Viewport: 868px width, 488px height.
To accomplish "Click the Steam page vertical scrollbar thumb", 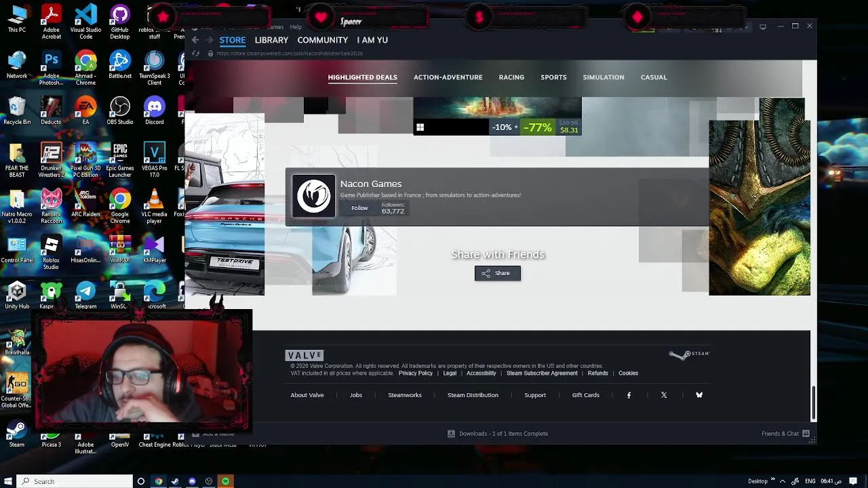I will coord(813,403).
